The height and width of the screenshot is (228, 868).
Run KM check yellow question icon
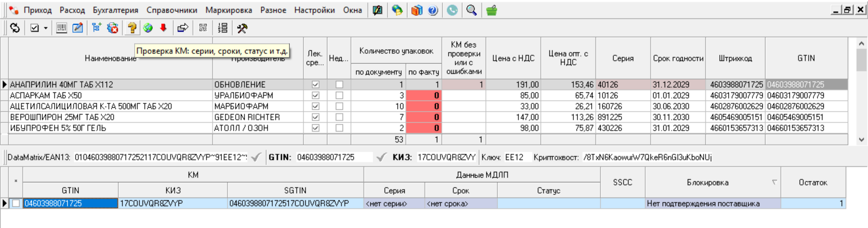[132, 28]
